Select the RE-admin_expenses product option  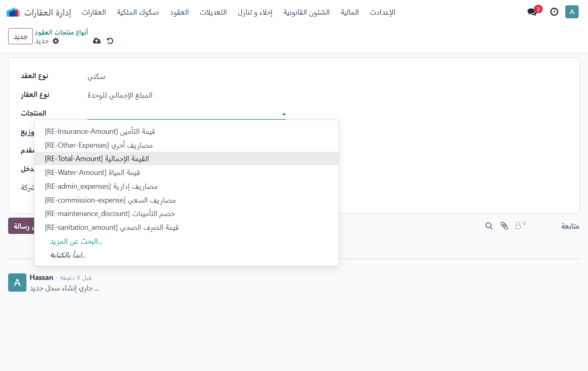pos(187,186)
